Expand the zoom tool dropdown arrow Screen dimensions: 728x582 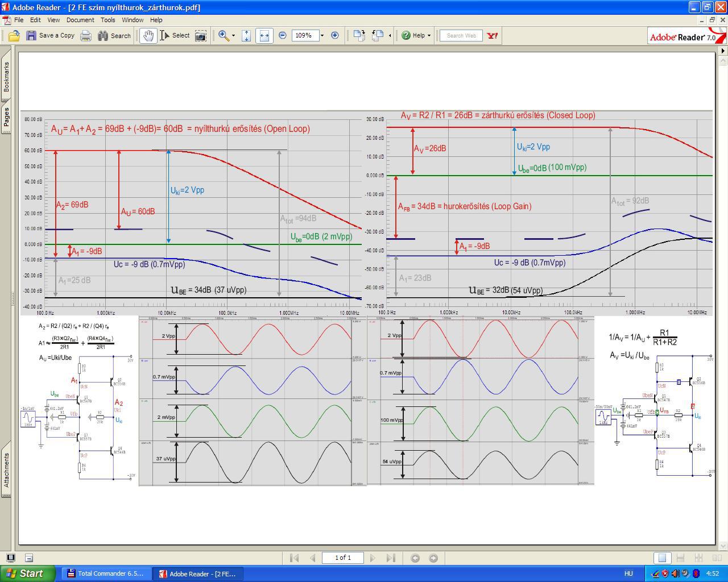coord(233,35)
